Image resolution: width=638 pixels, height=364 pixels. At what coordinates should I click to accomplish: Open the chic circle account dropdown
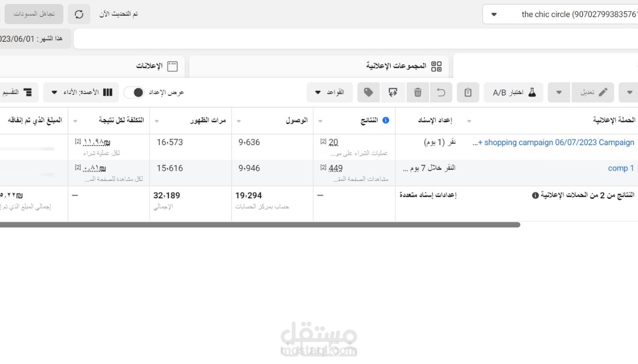[560, 14]
